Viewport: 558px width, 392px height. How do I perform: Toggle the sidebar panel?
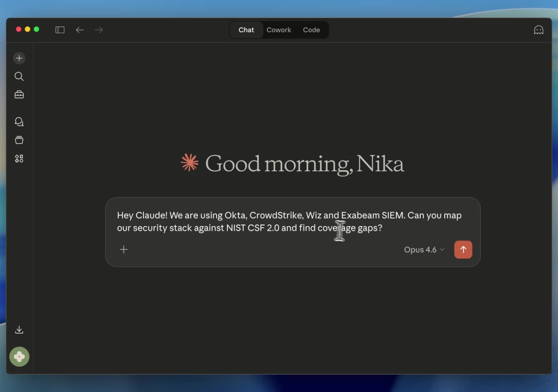[x=60, y=30]
